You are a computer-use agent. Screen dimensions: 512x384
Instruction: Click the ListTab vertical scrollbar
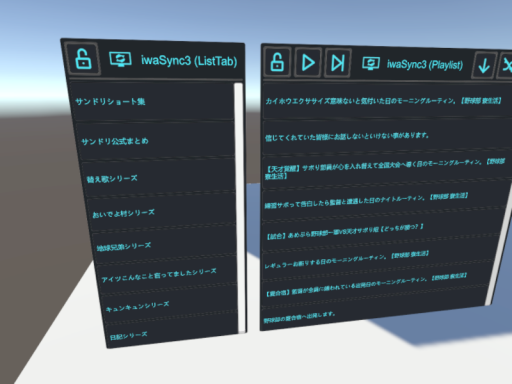click(x=239, y=207)
